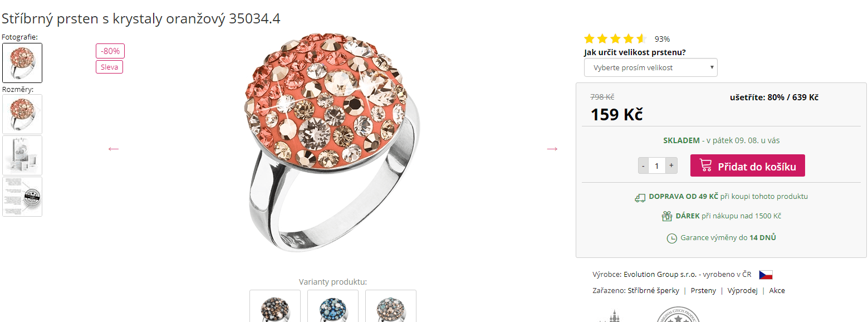
Task: Click the quantity input field
Action: (x=657, y=165)
